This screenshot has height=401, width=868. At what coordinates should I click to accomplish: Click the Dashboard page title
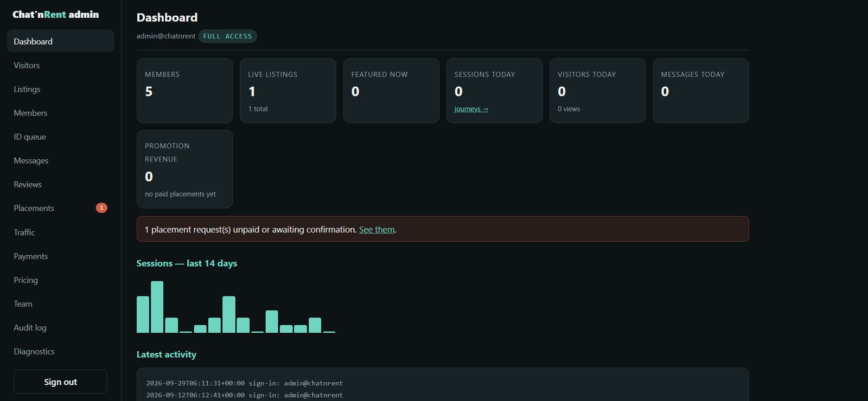point(167,17)
